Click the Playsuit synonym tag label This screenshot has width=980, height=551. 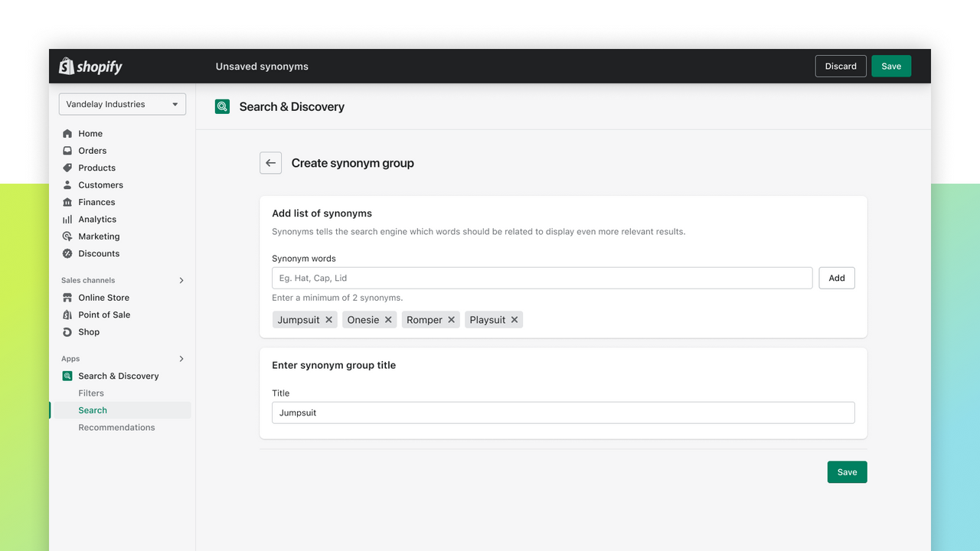[x=488, y=320]
